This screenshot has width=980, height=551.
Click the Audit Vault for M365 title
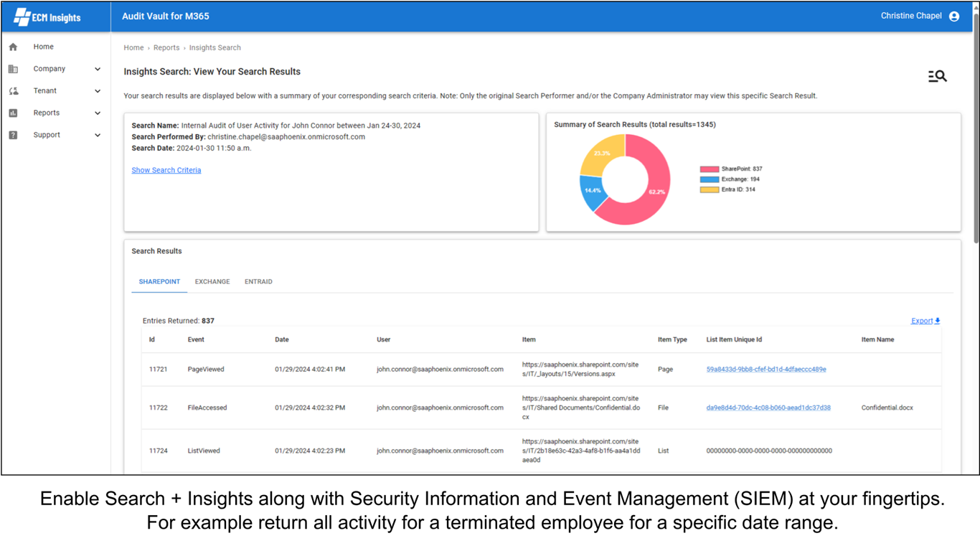(166, 16)
